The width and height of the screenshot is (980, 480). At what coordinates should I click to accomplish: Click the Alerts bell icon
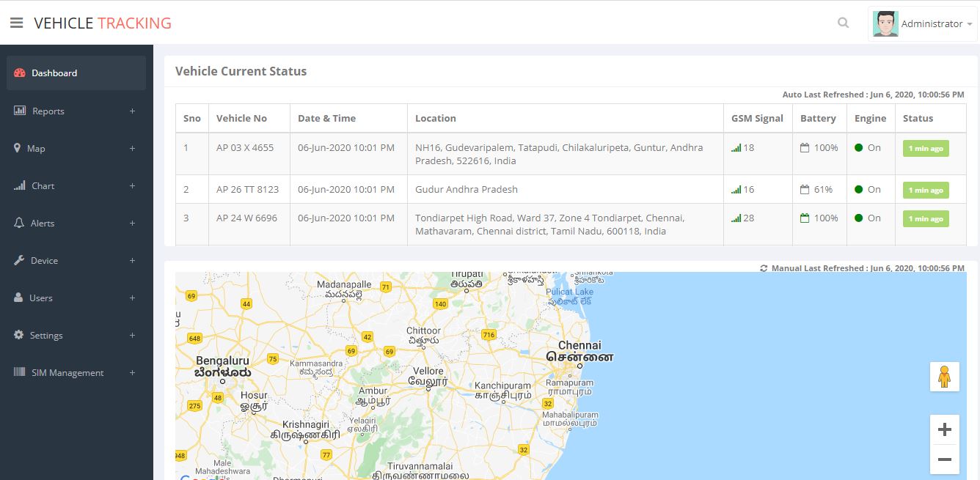coord(19,223)
